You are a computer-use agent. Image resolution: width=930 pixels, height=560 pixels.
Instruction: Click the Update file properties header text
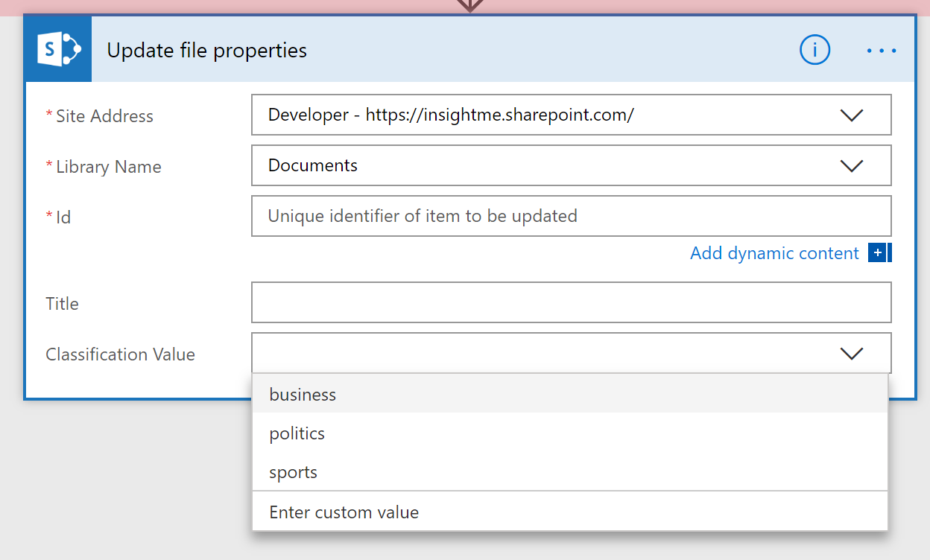tap(207, 50)
